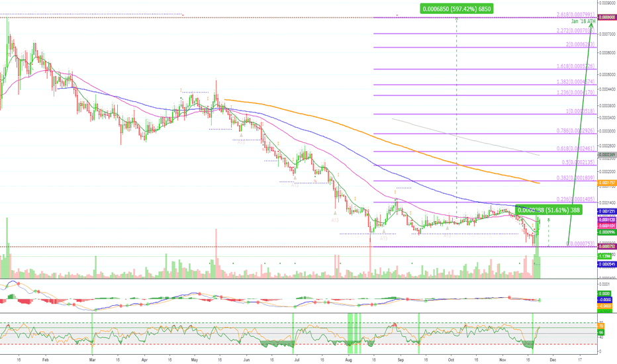617x364 pixels.
Task: Select the 597.42% price range measurement label
Action: tap(456, 9)
